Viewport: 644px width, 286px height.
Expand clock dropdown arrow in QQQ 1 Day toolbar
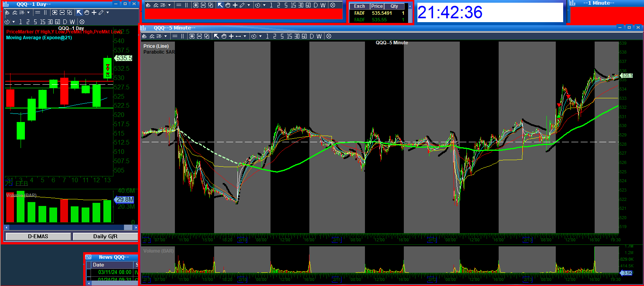click(x=14, y=22)
